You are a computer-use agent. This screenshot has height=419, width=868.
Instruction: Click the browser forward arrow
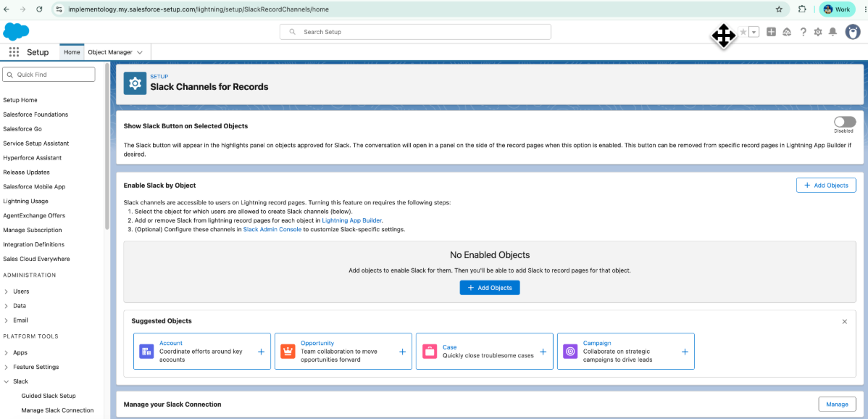[x=22, y=9]
